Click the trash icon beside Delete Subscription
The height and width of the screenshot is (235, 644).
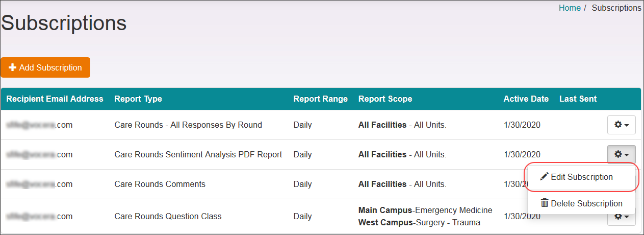(x=545, y=203)
